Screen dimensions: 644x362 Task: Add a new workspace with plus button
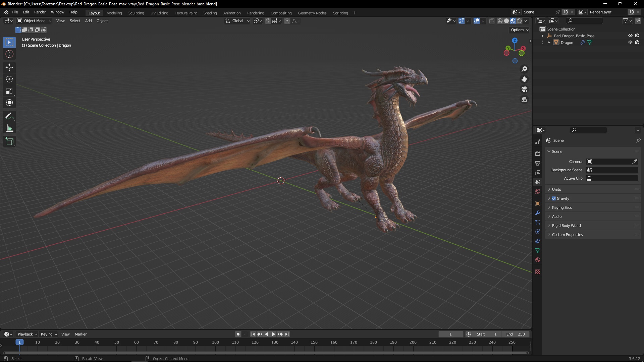coord(355,13)
